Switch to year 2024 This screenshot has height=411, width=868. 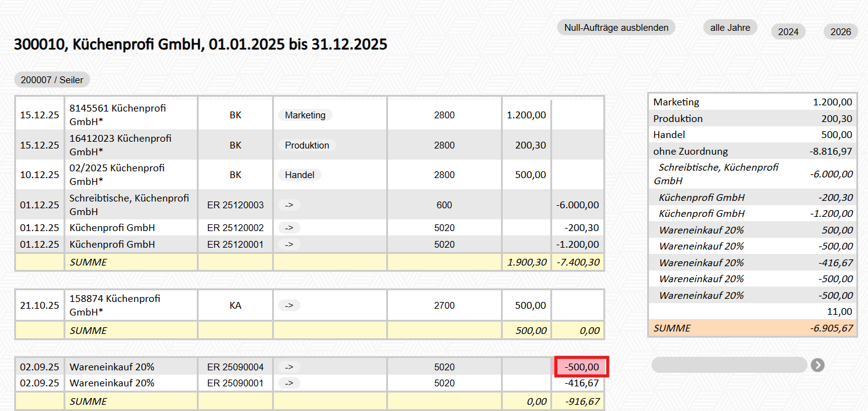[788, 32]
